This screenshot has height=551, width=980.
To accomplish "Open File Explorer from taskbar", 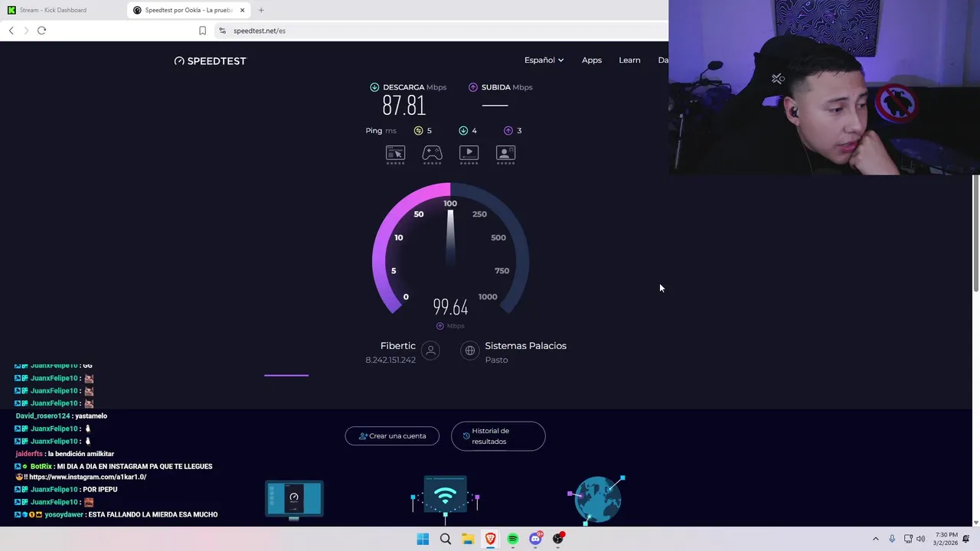I will [x=468, y=539].
